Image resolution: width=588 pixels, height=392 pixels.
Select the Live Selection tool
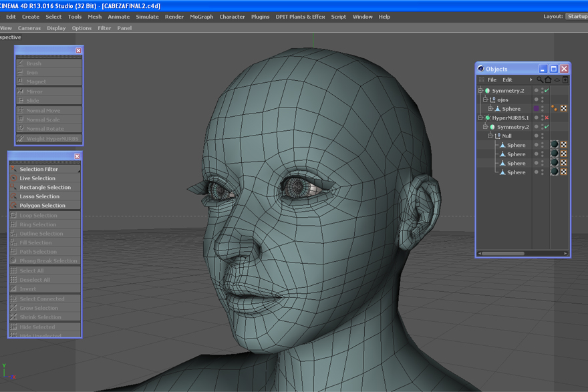coord(37,178)
